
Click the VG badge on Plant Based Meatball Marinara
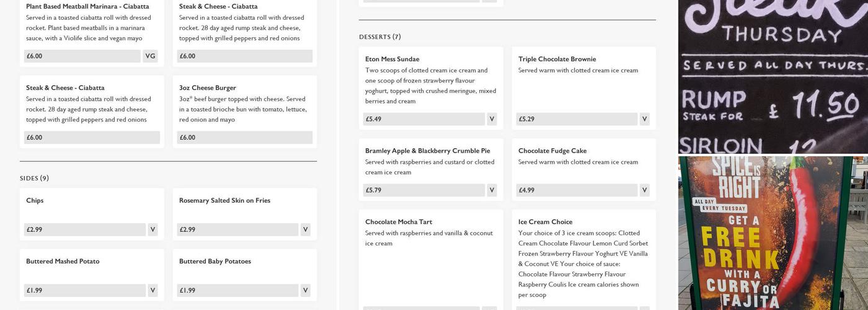tap(150, 56)
